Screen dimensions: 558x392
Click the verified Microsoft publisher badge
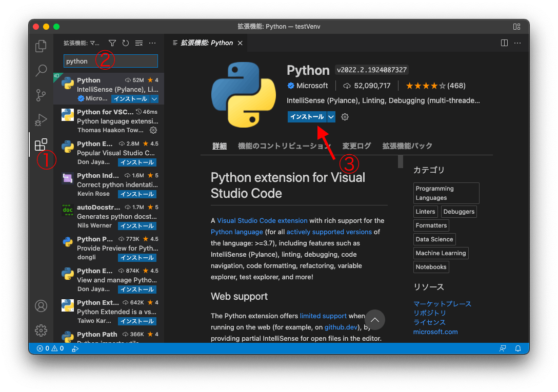tap(291, 86)
